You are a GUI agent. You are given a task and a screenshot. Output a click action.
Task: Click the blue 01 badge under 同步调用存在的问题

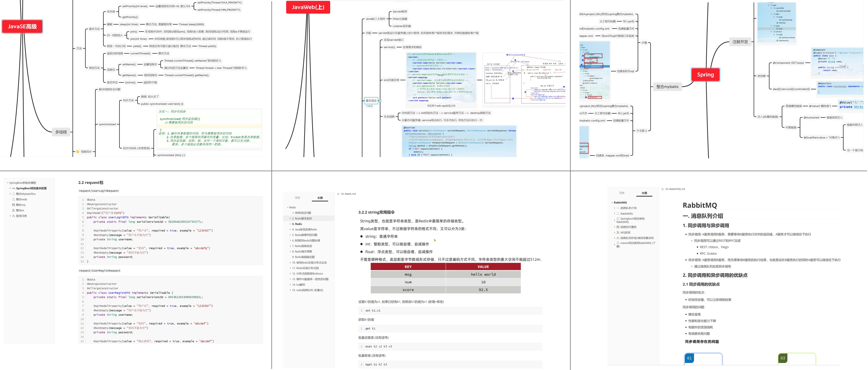coord(689,358)
